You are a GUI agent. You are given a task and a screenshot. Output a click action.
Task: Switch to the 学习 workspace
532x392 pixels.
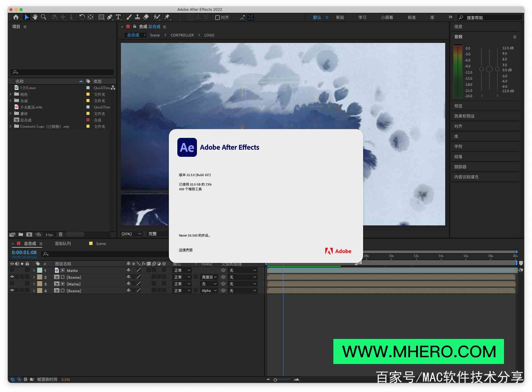coord(362,18)
